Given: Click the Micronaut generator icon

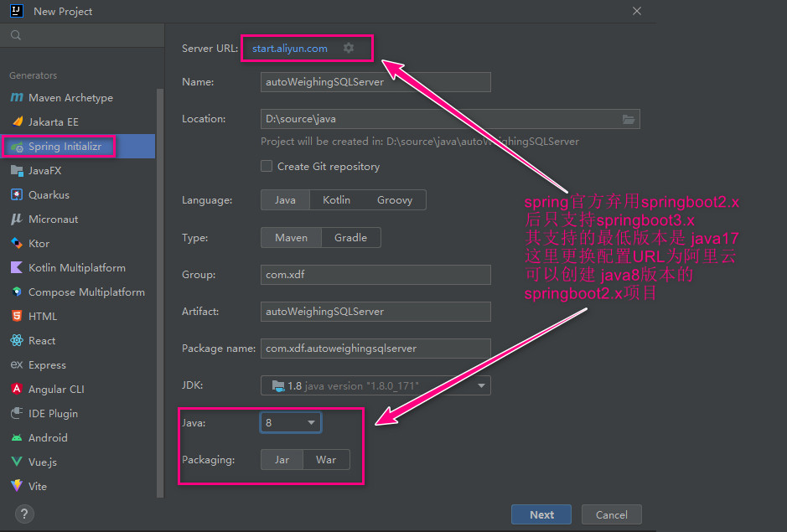Looking at the screenshot, I should [x=17, y=219].
